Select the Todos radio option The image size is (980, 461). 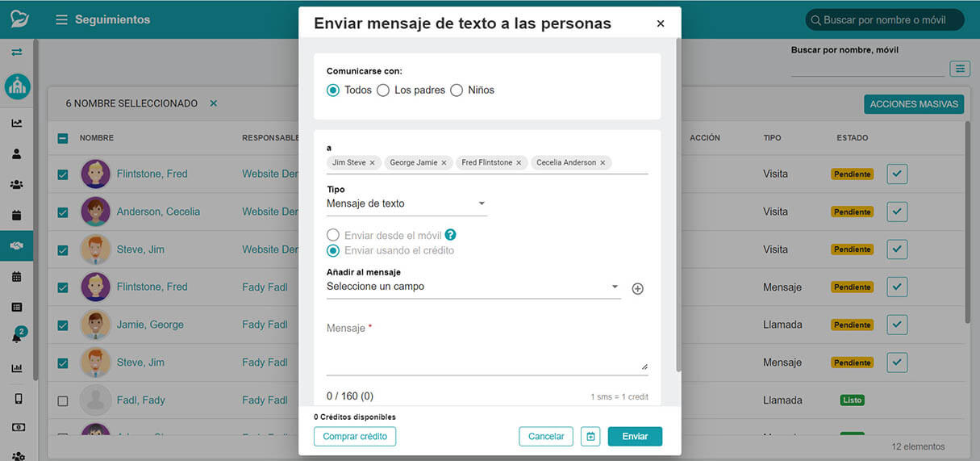333,90
